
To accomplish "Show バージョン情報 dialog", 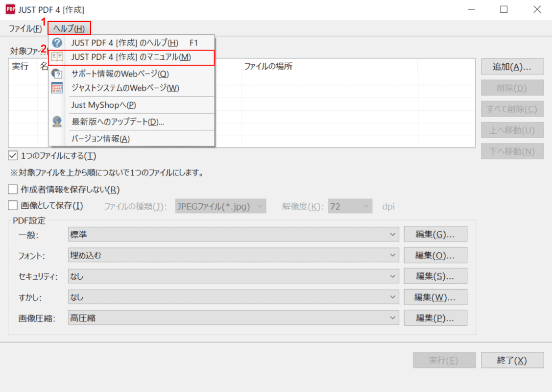I will pos(131,139).
